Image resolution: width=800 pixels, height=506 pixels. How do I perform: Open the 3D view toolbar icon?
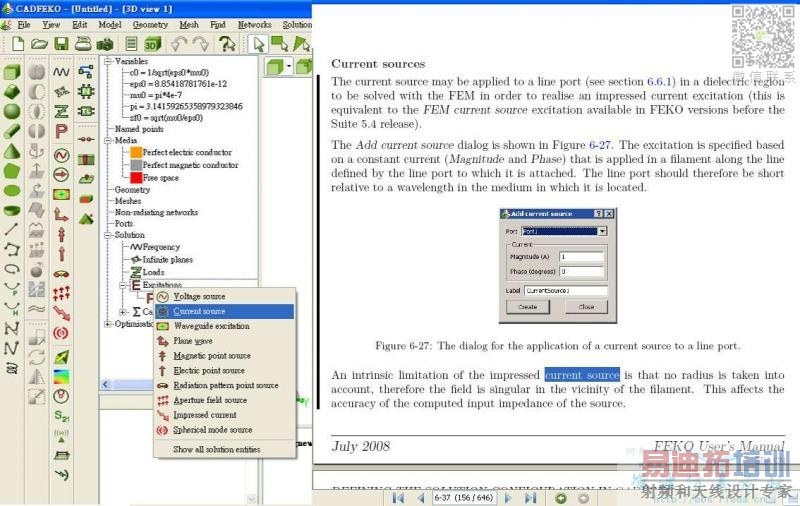point(152,44)
